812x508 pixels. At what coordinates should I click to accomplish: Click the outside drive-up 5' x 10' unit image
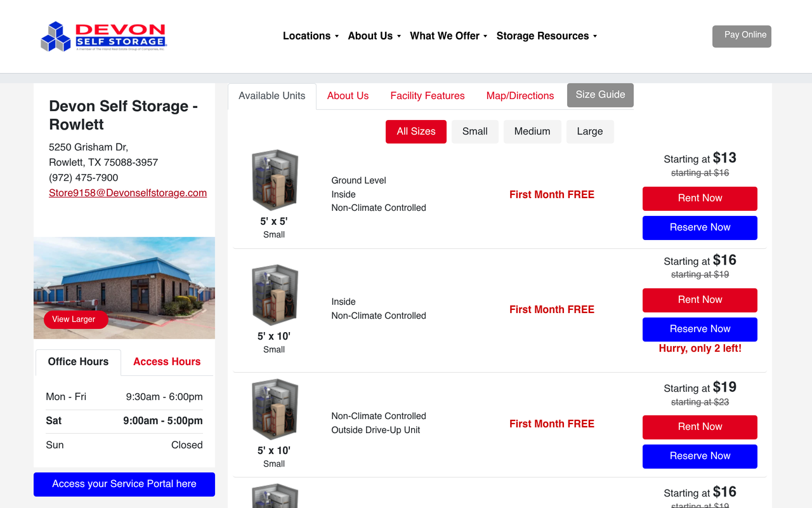coord(275,410)
